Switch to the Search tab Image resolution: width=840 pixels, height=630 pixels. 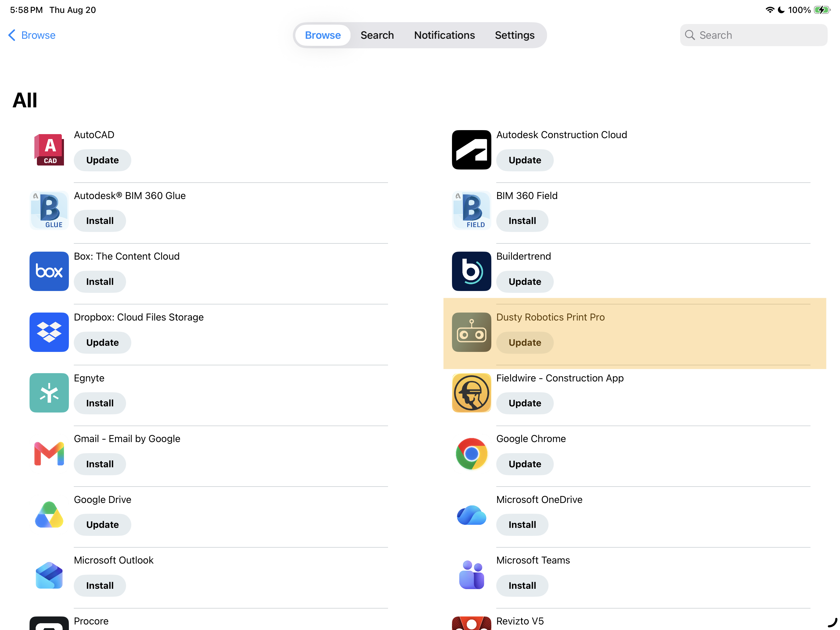coord(377,35)
